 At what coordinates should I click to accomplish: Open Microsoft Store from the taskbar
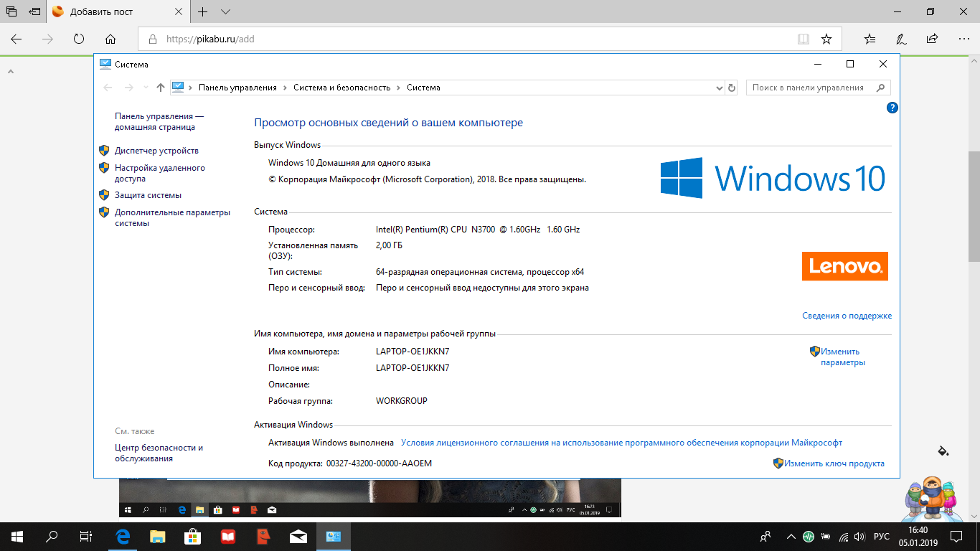(x=192, y=536)
